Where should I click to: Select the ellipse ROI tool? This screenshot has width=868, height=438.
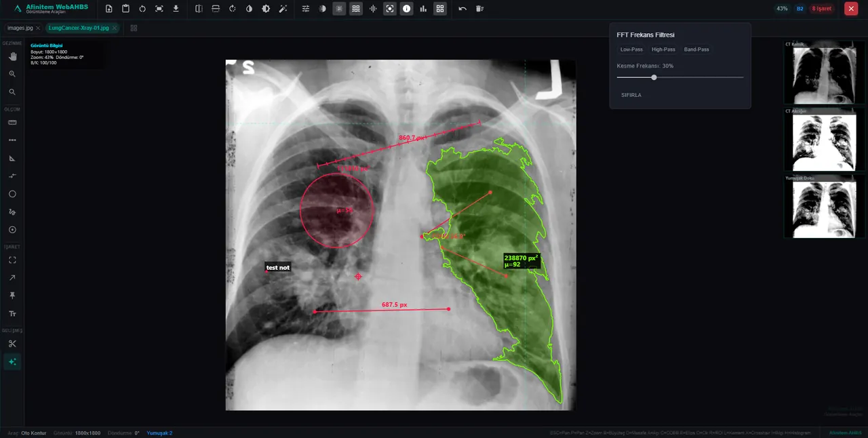pyautogui.click(x=12, y=194)
